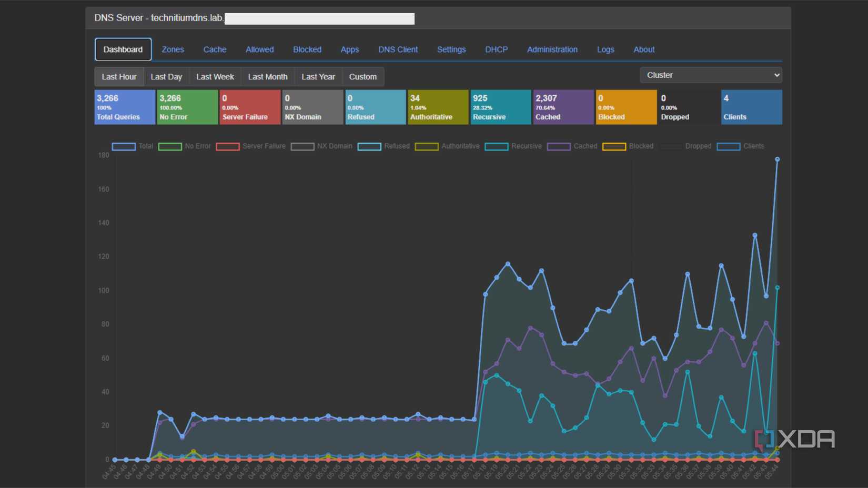Open the Cache tab
The height and width of the screenshot is (488, 868).
click(x=215, y=49)
